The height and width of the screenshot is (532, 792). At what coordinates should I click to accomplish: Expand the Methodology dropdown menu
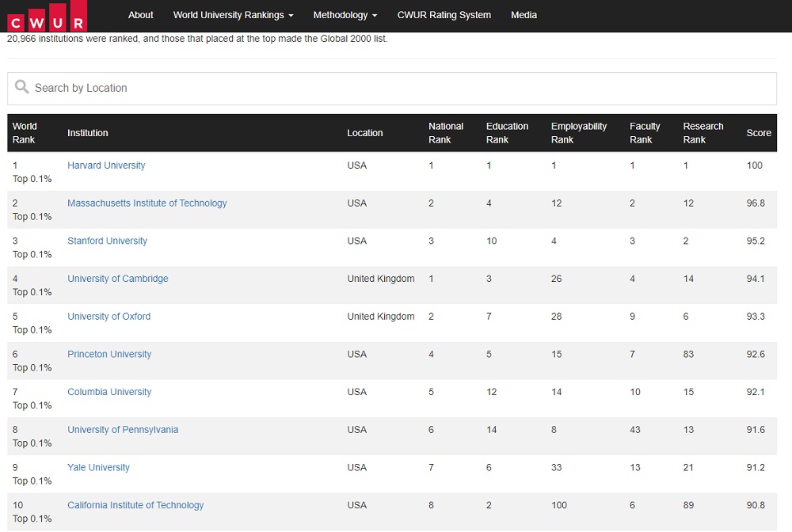[x=345, y=15]
